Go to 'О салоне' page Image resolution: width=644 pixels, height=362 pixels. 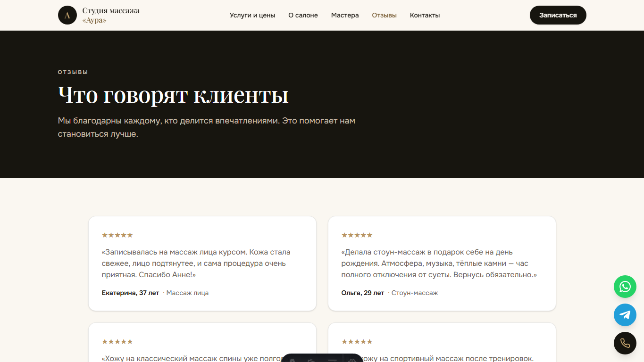click(x=303, y=15)
